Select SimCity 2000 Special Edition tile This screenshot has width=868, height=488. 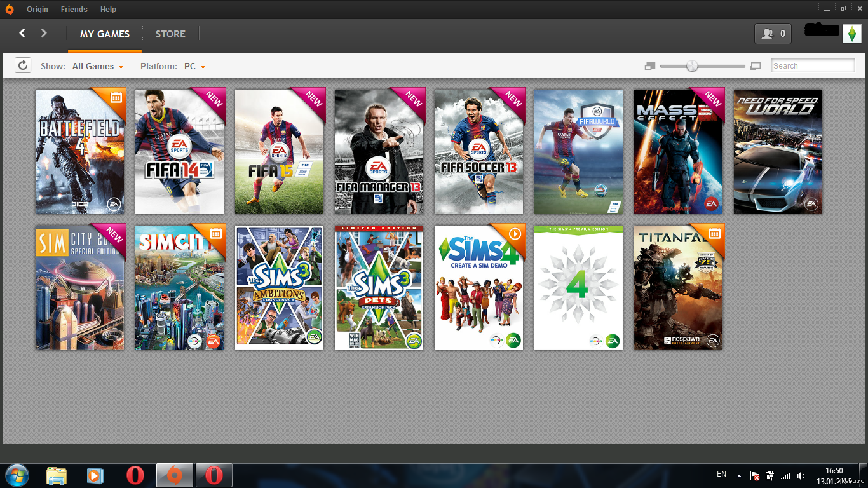[79, 287]
